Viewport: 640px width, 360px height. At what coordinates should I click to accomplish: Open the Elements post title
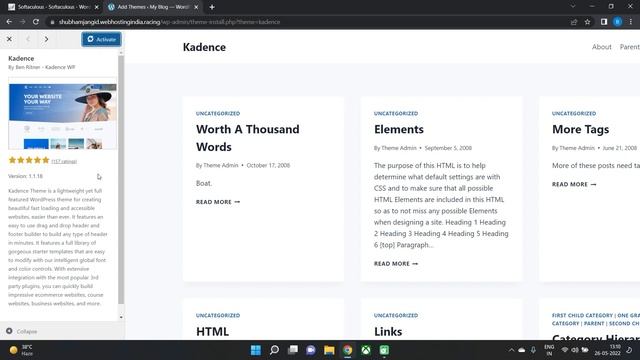(399, 129)
